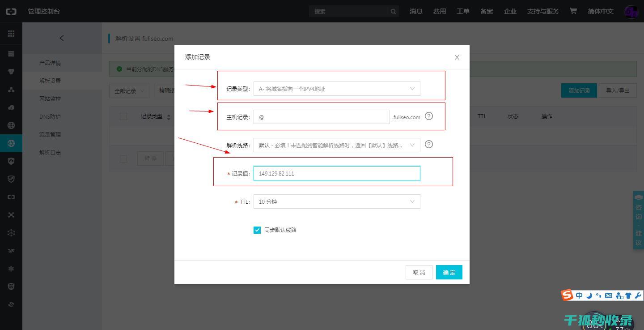Click the 添加记录 button behind dialog

click(579, 90)
